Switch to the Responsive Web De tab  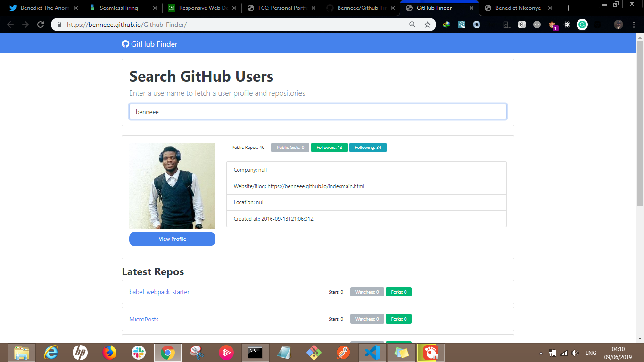click(203, 8)
